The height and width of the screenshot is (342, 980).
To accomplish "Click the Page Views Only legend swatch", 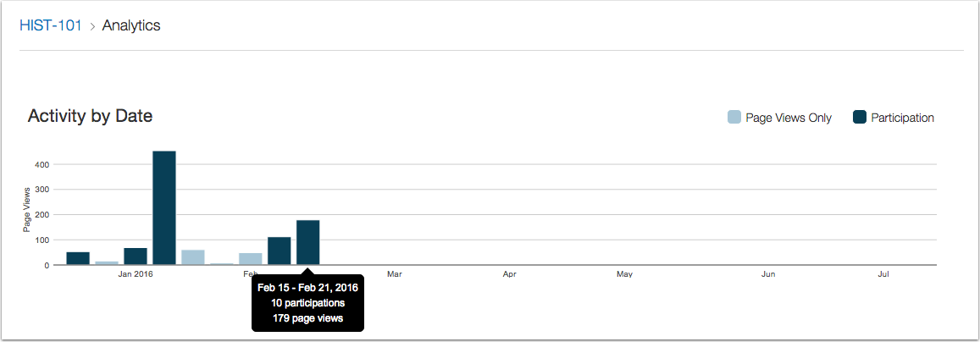I will 734,117.
